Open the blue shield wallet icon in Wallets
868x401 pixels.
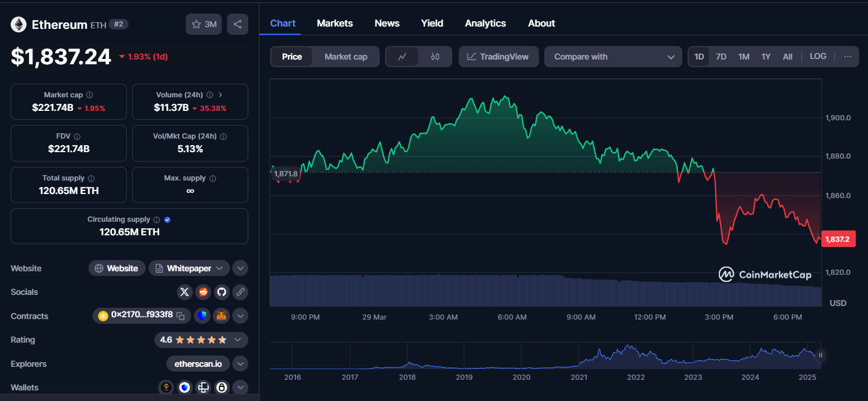pyautogui.click(x=185, y=387)
